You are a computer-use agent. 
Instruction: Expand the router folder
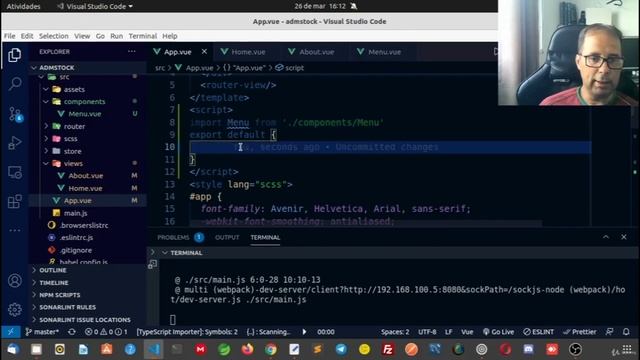click(x=46, y=126)
